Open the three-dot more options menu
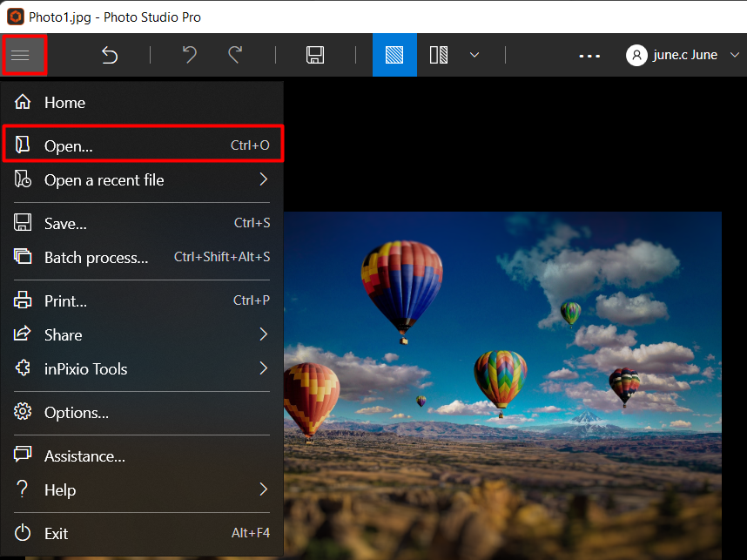747x560 pixels. [x=589, y=56]
